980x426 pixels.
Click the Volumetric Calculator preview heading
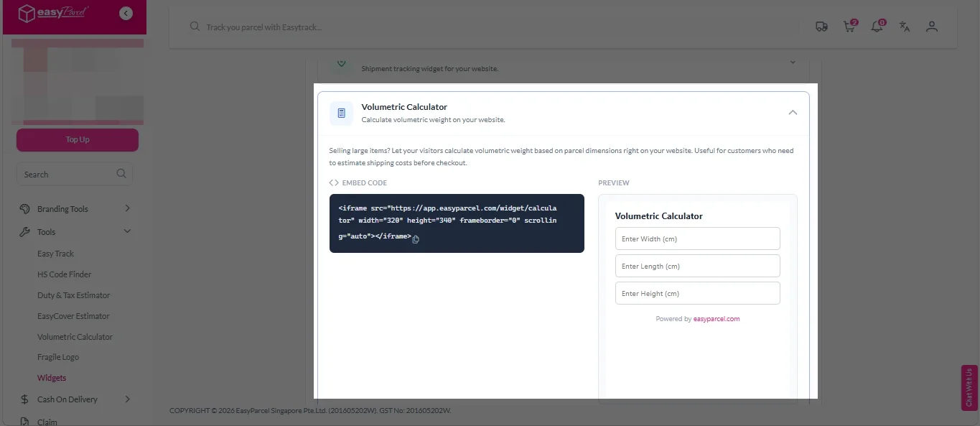coord(659,216)
